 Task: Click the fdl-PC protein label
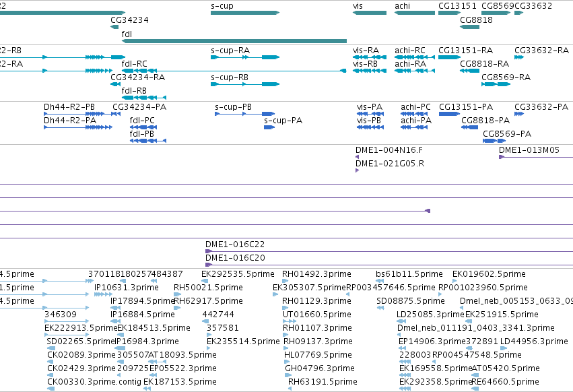coord(142,121)
